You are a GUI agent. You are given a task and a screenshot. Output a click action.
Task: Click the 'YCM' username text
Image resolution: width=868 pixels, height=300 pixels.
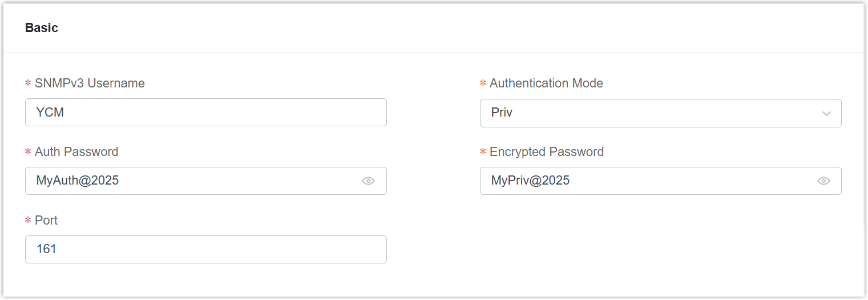coord(50,113)
